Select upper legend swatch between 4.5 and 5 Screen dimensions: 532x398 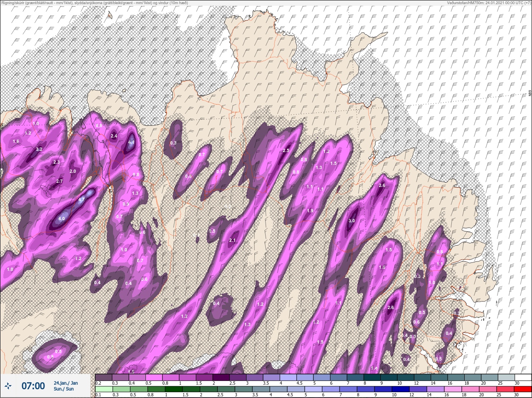click(305, 378)
